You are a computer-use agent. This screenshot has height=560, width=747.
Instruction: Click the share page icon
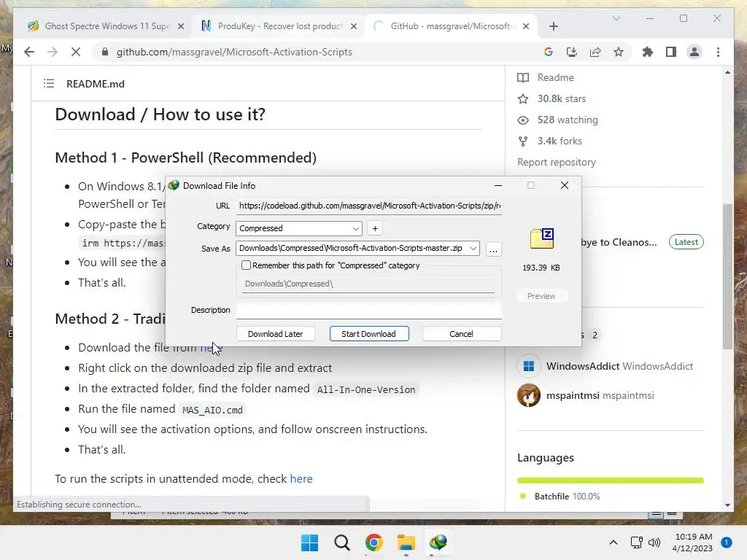595,52
